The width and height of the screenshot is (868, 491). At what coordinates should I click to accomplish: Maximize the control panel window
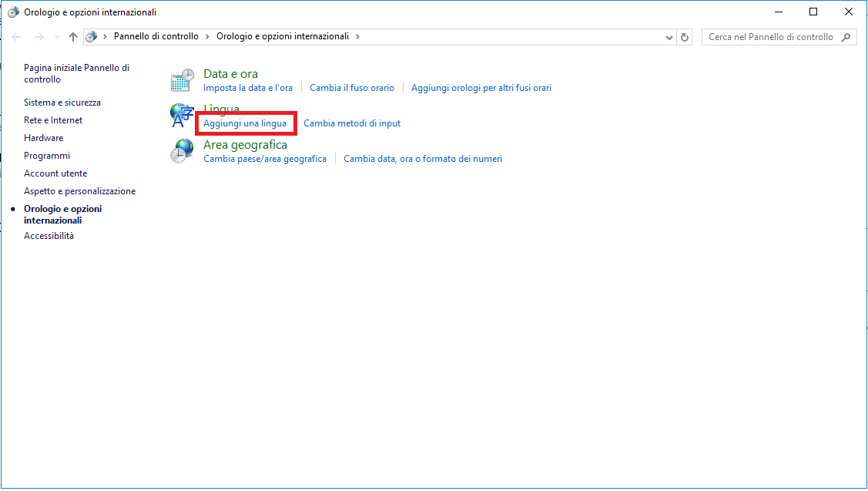pyautogui.click(x=813, y=12)
